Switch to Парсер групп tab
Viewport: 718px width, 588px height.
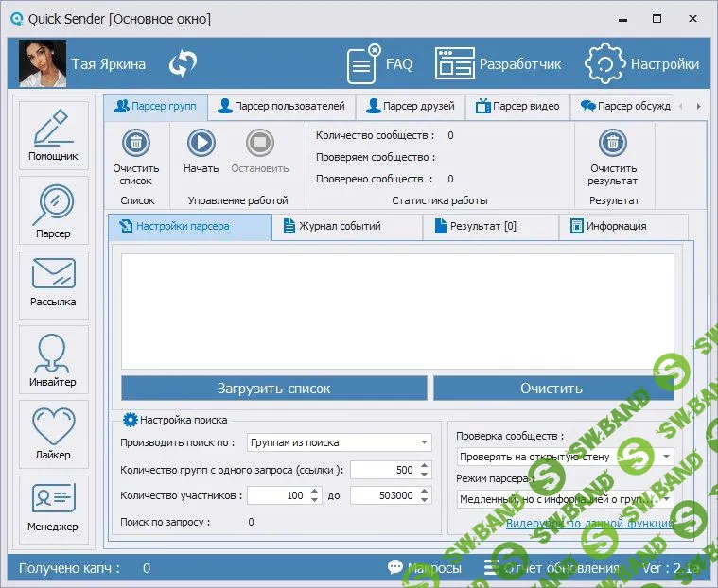pos(156,106)
